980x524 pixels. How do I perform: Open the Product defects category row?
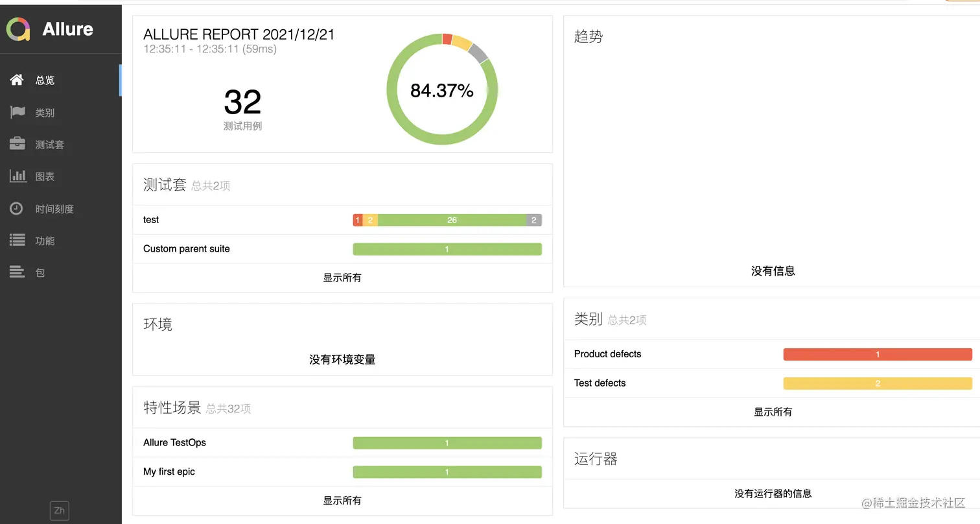point(773,354)
